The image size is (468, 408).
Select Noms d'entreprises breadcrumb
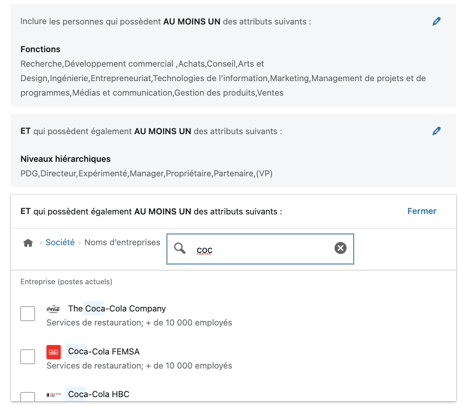122,242
